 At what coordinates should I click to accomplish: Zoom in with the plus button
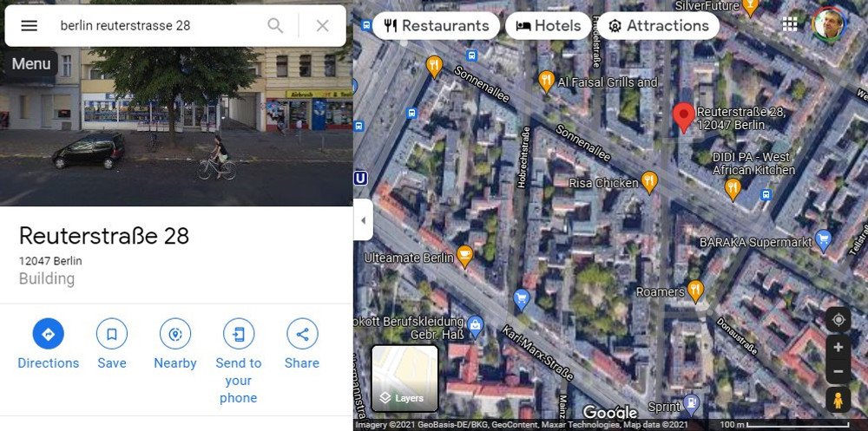tap(838, 348)
